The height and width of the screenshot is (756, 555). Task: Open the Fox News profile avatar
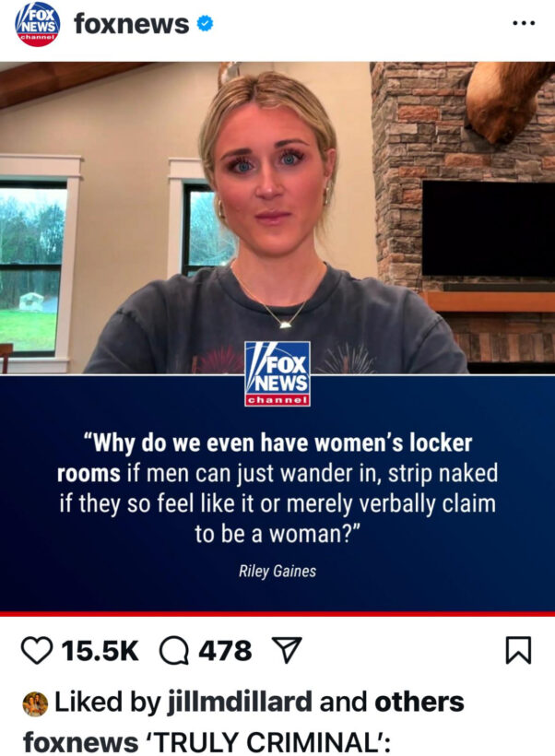tap(38, 24)
